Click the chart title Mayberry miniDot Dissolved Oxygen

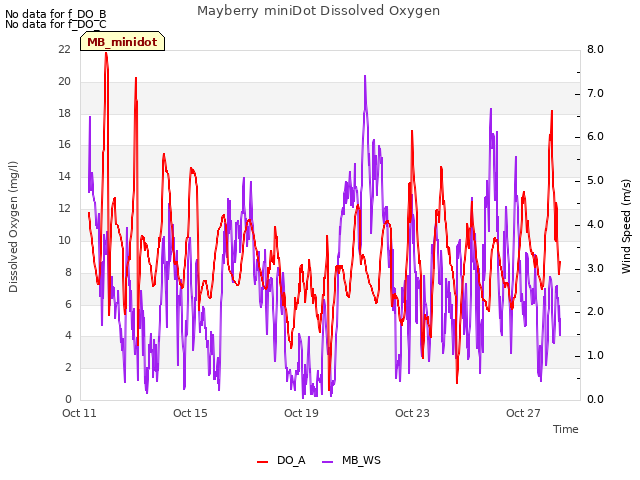318,11
